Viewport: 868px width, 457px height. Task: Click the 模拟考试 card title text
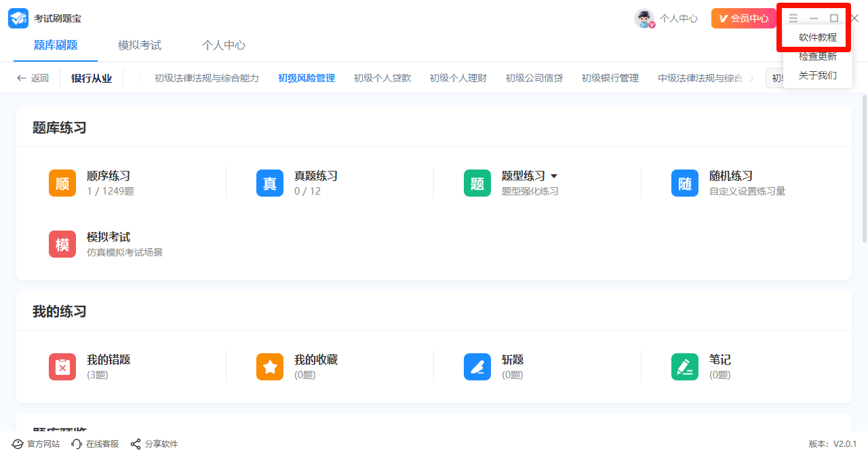(108, 237)
